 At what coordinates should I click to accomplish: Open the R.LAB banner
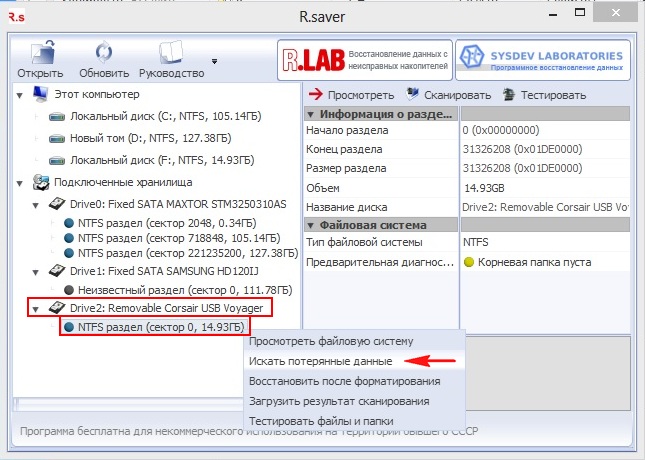pos(362,58)
